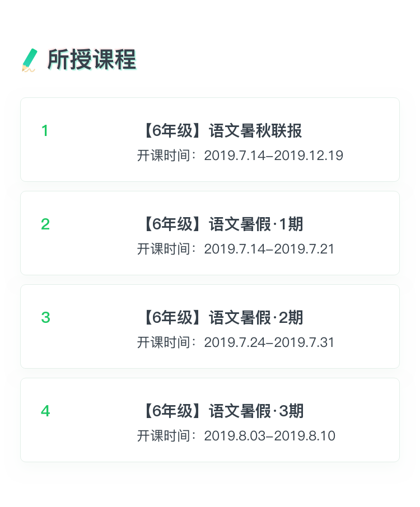The image size is (420, 507).
Task: Select date range 2019.7.14–2019.12.19
Action: point(273,156)
